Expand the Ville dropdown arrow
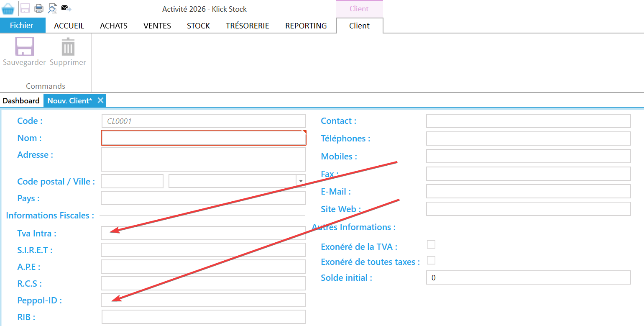 [x=300, y=181]
